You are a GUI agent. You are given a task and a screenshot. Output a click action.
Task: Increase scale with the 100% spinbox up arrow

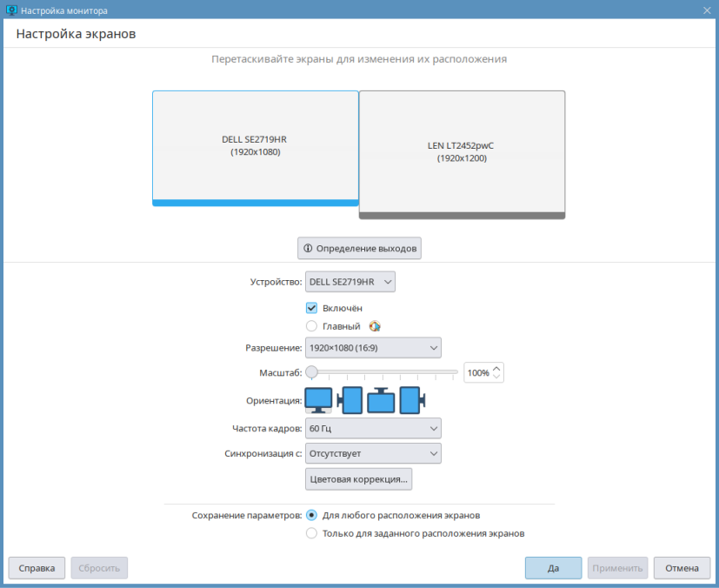click(496, 368)
